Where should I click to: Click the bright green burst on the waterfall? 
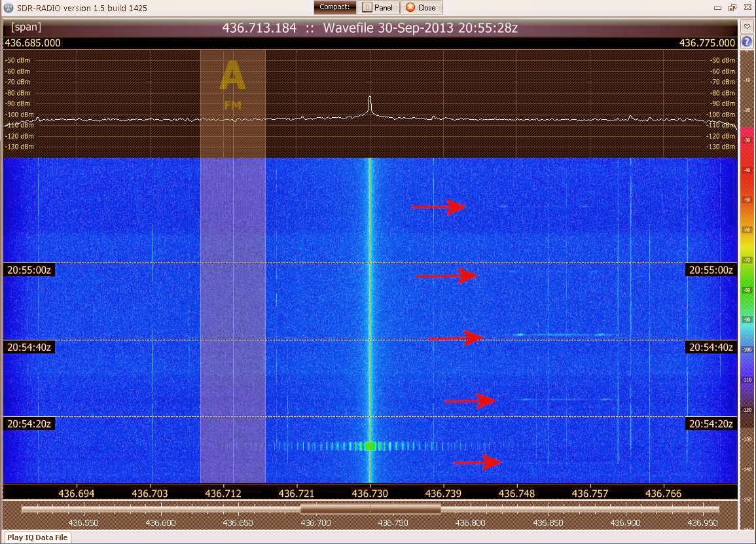tap(370, 446)
